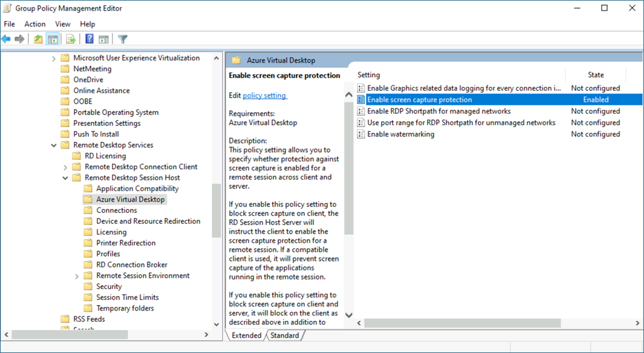Click the folder icon next to Security
This screenshot has height=353, width=644.
[x=88, y=286]
